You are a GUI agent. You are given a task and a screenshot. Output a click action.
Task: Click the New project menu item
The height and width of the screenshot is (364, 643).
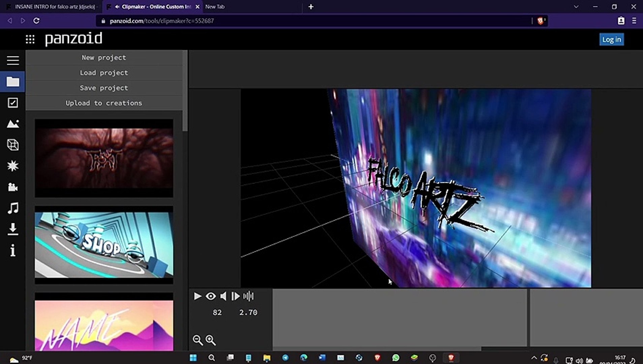click(104, 58)
